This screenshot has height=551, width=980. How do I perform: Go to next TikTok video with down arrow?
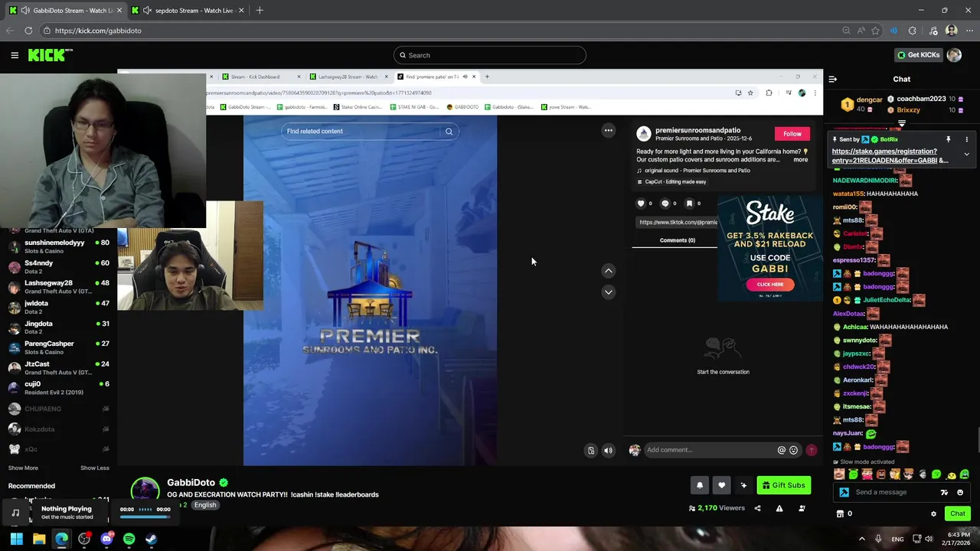[608, 292]
